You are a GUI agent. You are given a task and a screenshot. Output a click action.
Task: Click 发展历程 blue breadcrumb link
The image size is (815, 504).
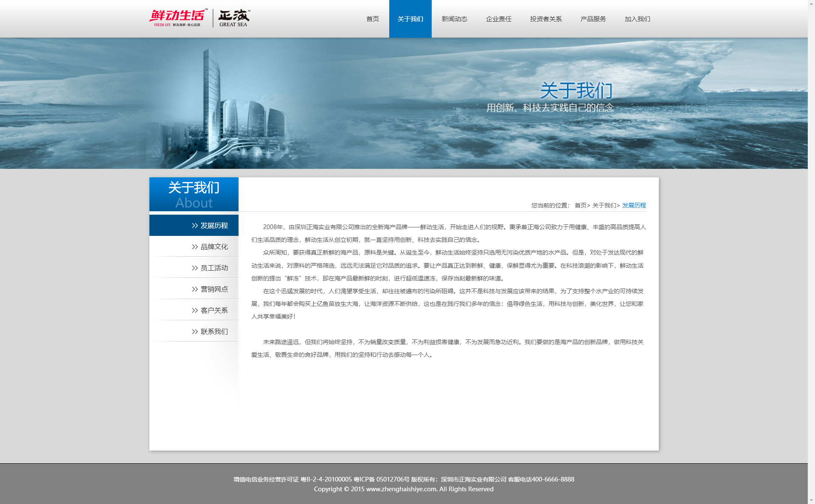[634, 205]
